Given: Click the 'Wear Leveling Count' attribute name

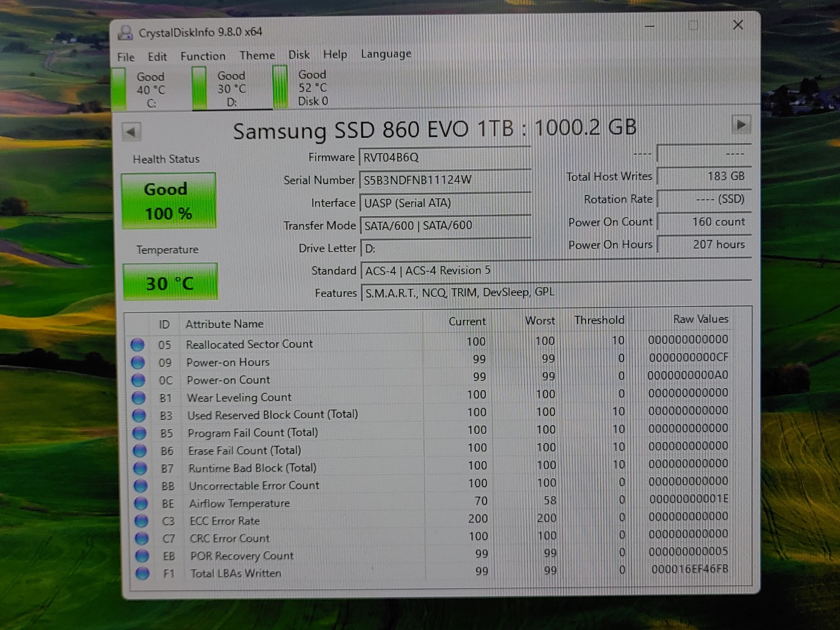Looking at the screenshot, I should click(239, 398).
